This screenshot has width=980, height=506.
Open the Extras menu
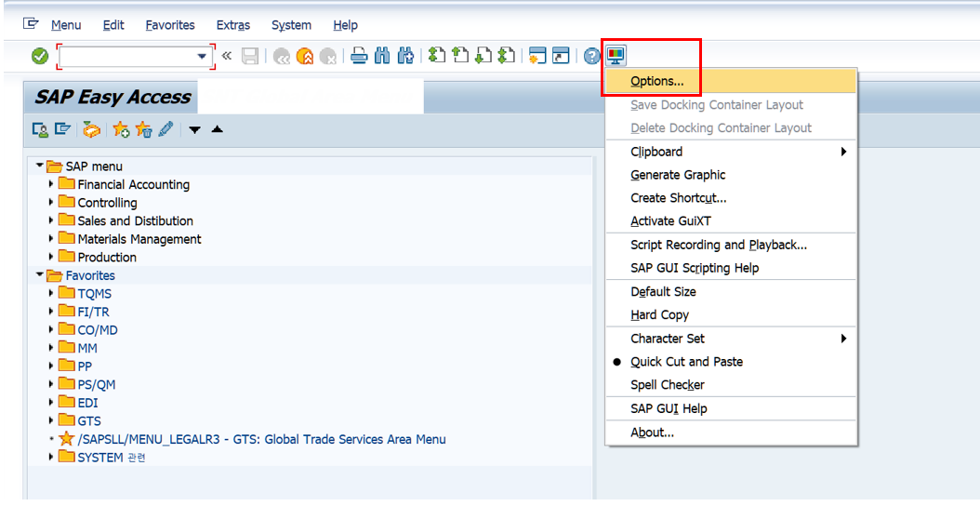[x=233, y=25]
